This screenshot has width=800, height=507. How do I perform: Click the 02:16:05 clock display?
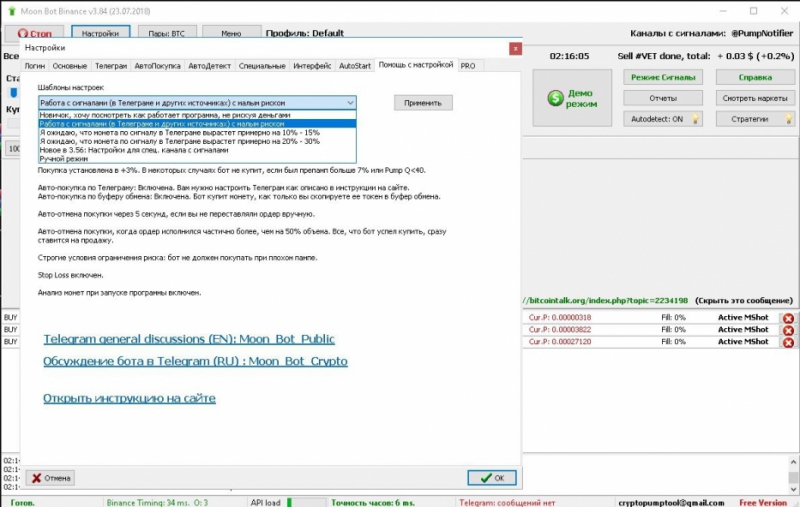569,56
